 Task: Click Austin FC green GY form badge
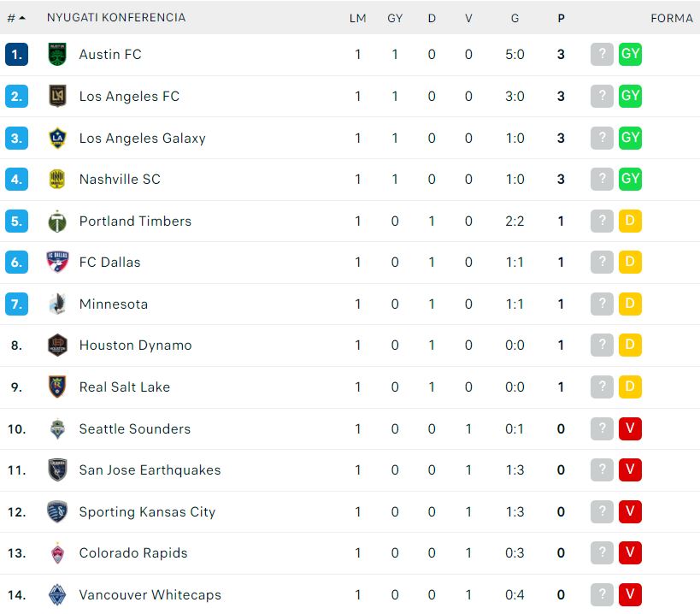click(630, 54)
